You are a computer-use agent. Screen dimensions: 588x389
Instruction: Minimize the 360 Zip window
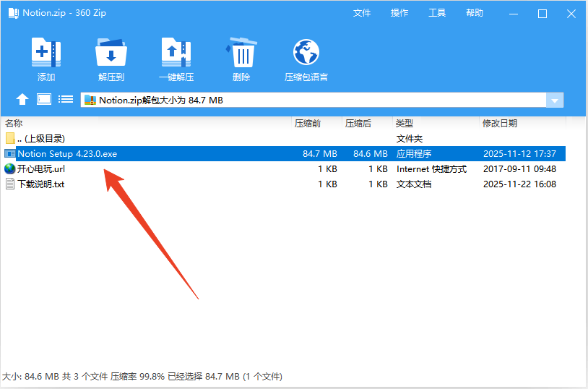[x=514, y=14]
